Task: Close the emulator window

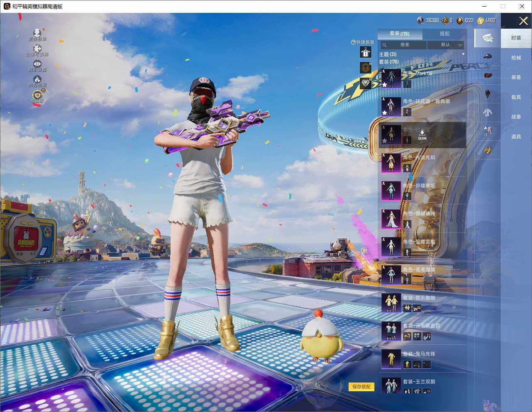Action: (522, 6)
